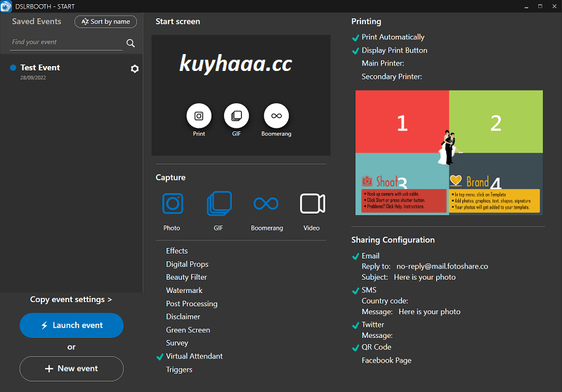Screen dimensions: 562x392
Task: Click the email Subject 'Here is your photo'
Action: 425,277
